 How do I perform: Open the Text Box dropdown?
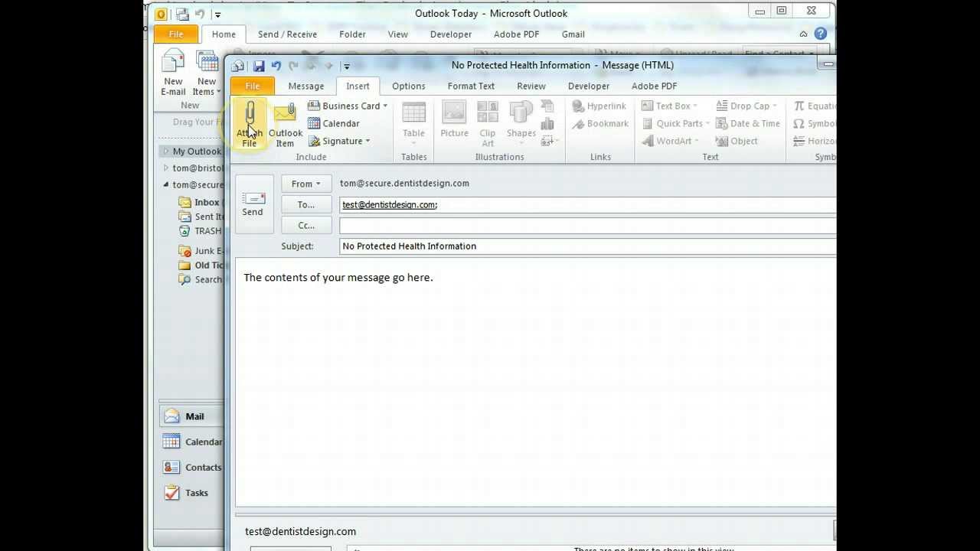[694, 106]
